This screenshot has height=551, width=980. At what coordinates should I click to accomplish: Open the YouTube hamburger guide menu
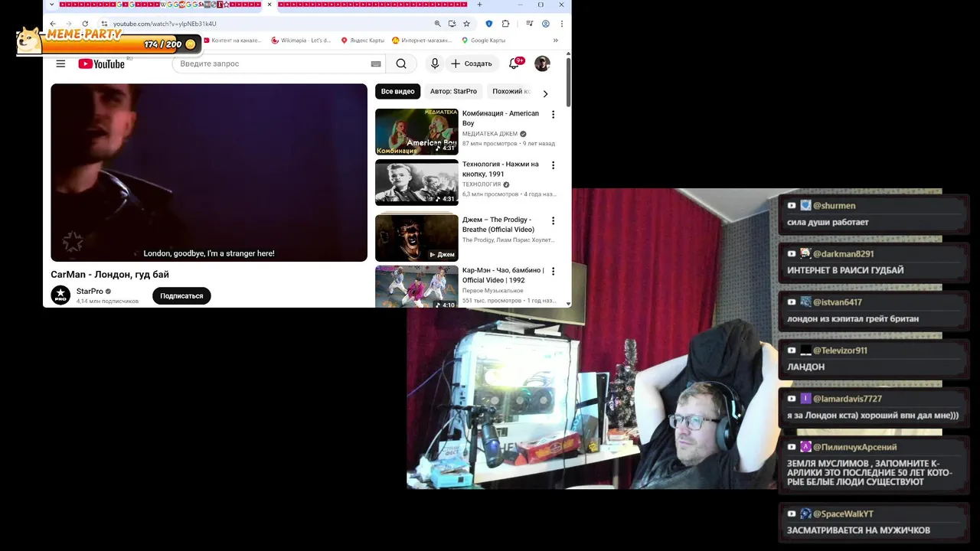60,64
